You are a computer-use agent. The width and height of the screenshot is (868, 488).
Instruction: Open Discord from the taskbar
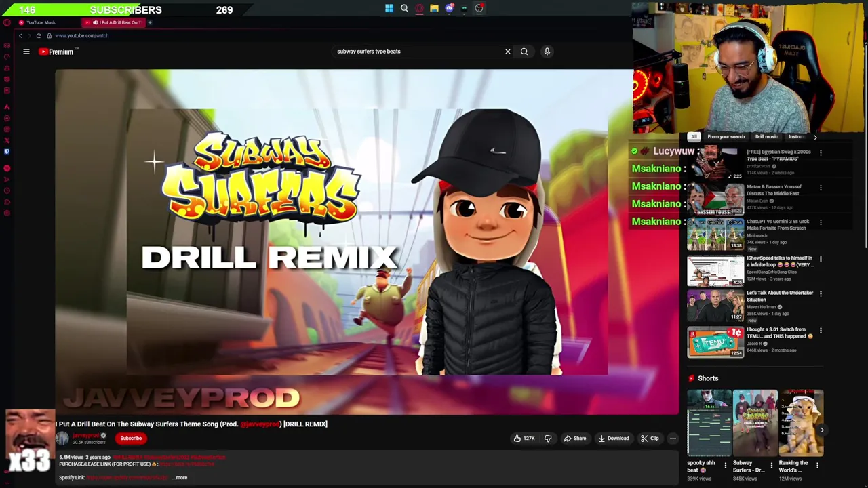pos(449,8)
